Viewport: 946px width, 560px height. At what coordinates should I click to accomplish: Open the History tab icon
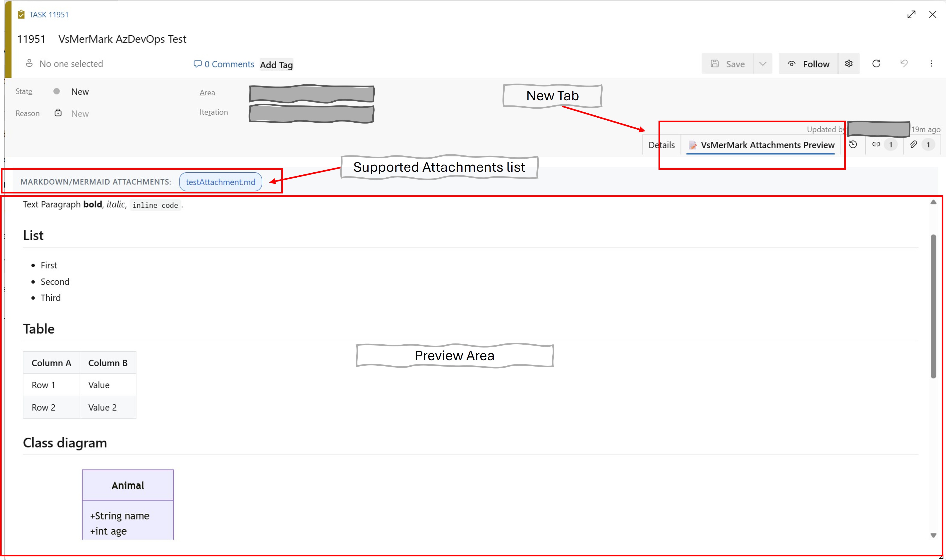pyautogui.click(x=853, y=145)
